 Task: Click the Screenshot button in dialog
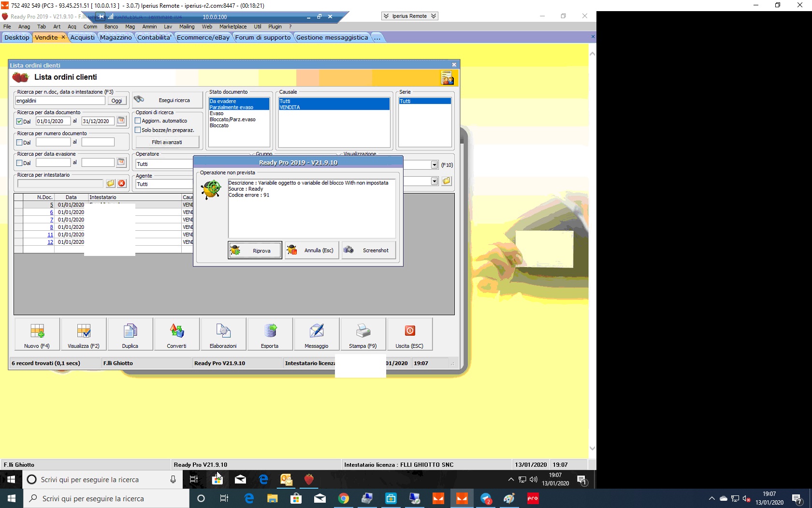point(369,250)
